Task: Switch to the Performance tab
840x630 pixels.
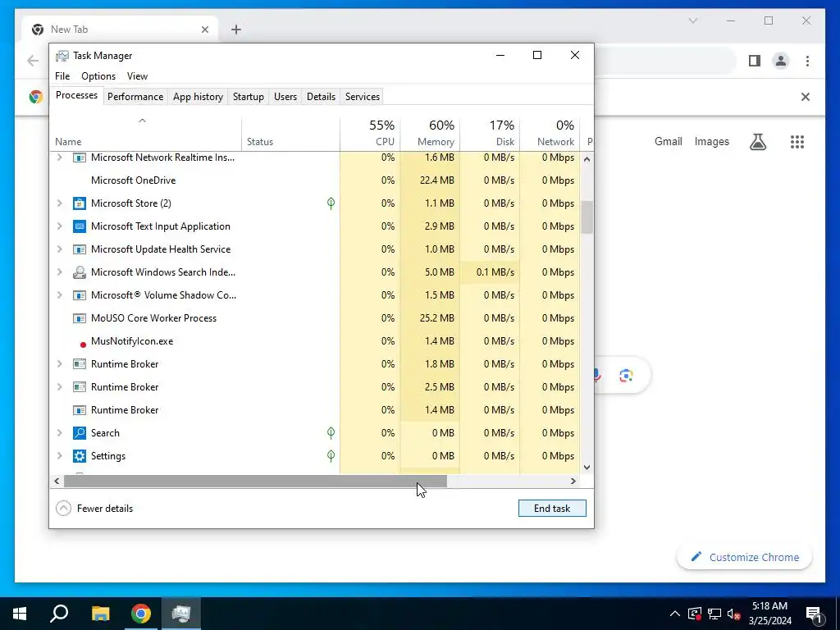Action: click(x=135, y=97)
